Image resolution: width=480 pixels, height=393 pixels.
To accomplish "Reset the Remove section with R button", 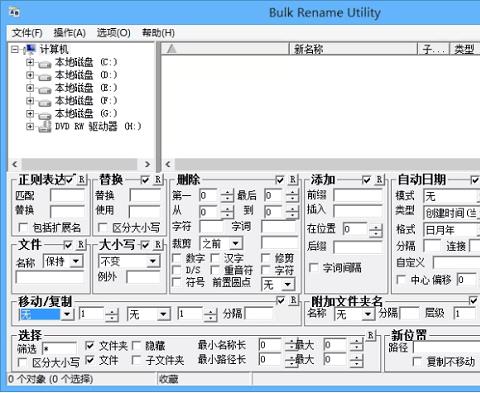I will coord(293,180).
